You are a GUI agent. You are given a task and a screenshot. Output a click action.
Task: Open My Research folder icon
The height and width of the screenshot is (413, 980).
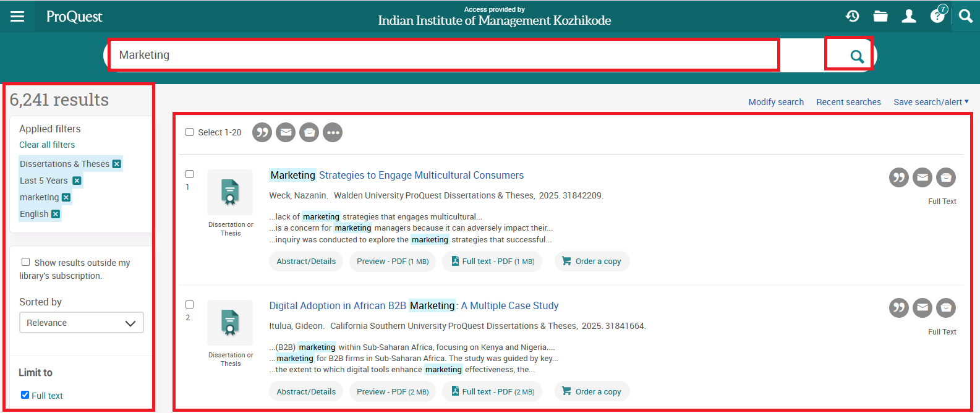(x=880, y=16)
